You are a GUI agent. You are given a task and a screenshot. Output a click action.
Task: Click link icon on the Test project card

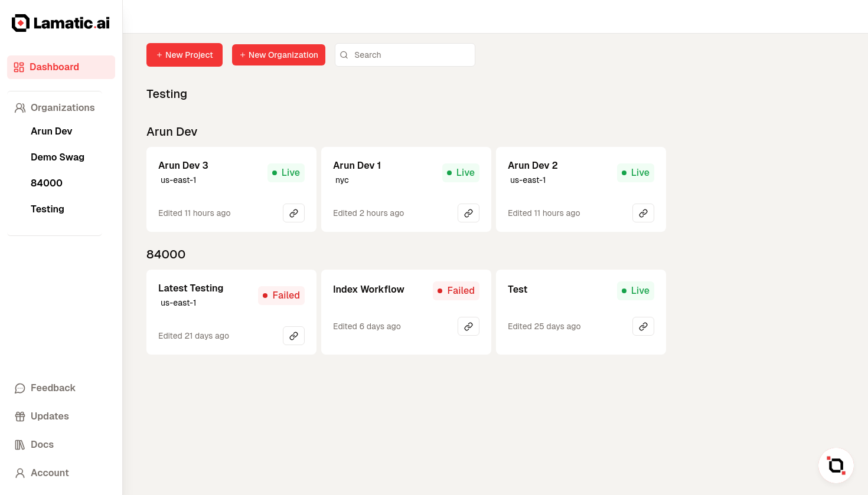point(643,326)
